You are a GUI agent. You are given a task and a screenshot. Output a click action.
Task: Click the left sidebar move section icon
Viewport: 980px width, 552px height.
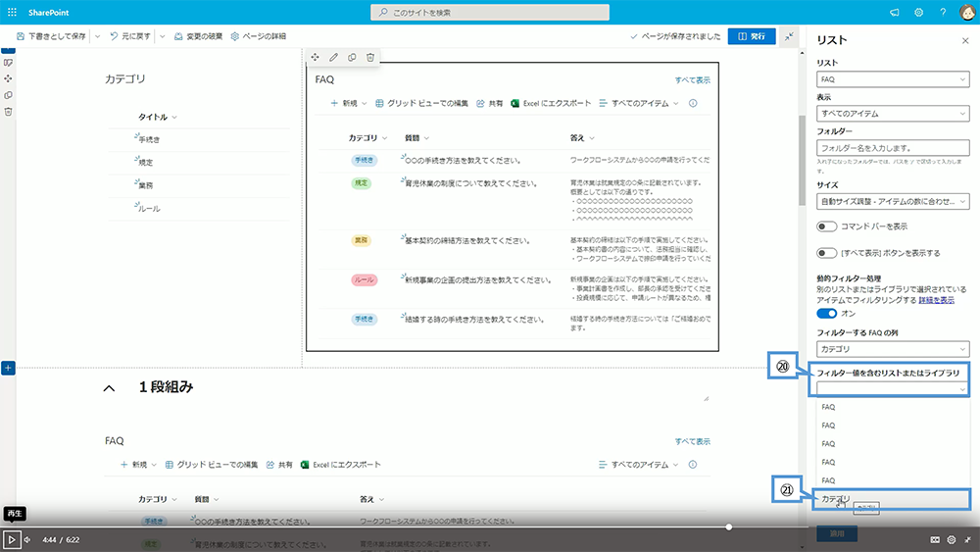[x=8, y=78]
